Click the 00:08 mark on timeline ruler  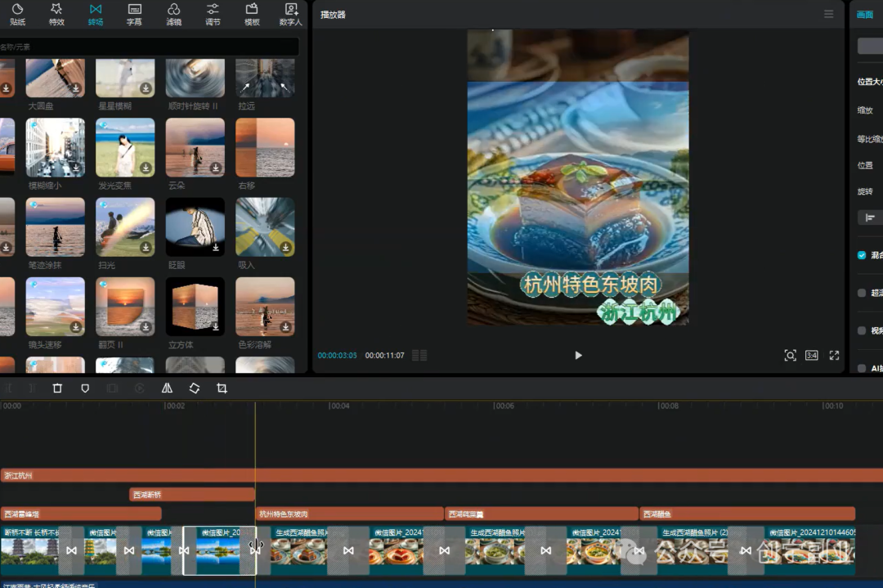click(x=668, y=406)
